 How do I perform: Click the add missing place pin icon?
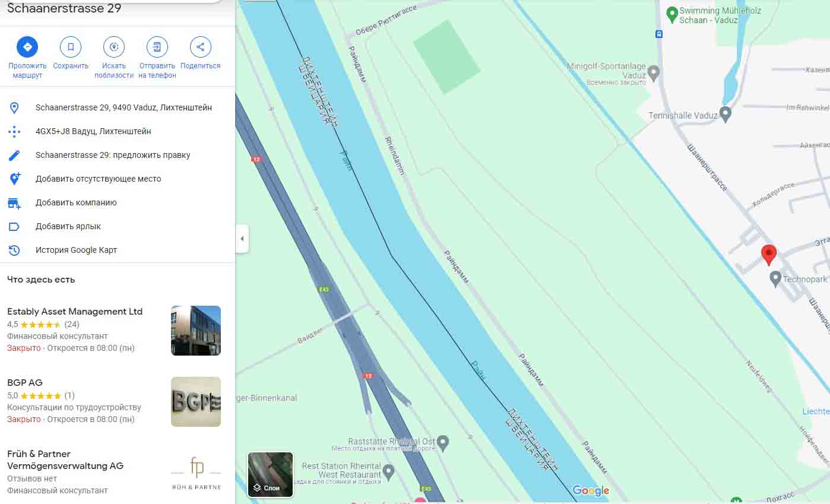tap(14, 179)
